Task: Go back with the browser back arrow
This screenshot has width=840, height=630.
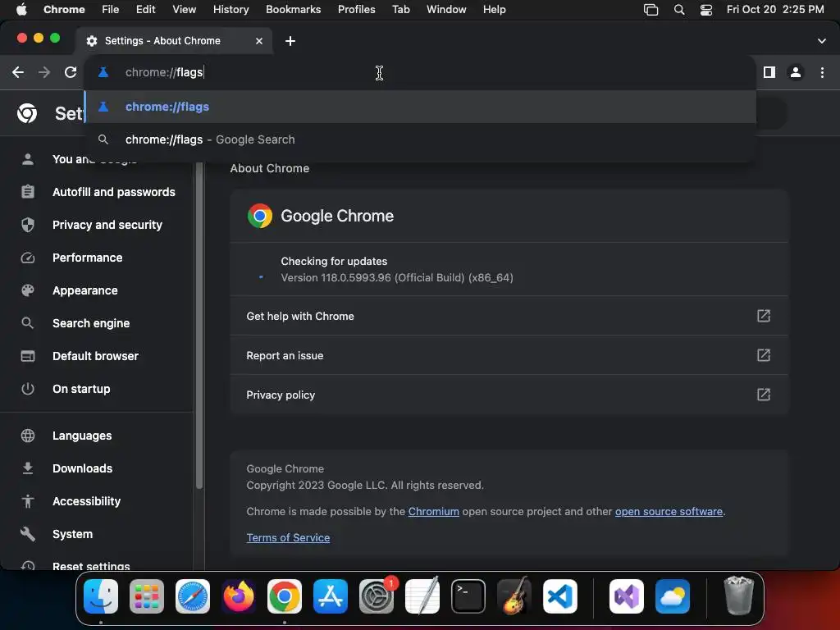Action: 18,72
